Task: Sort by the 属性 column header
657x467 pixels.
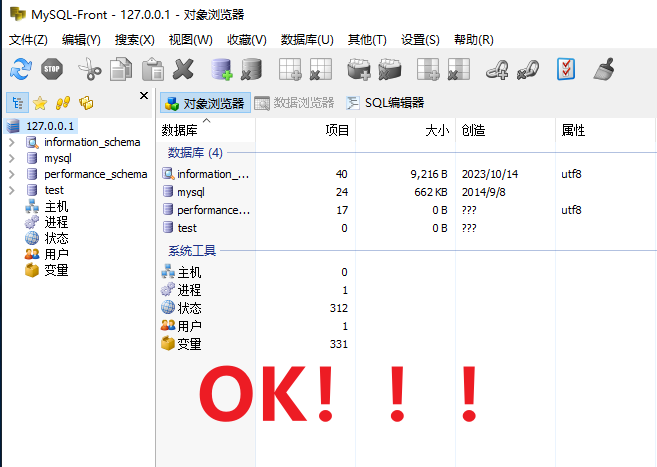Action: click(606, 130)
